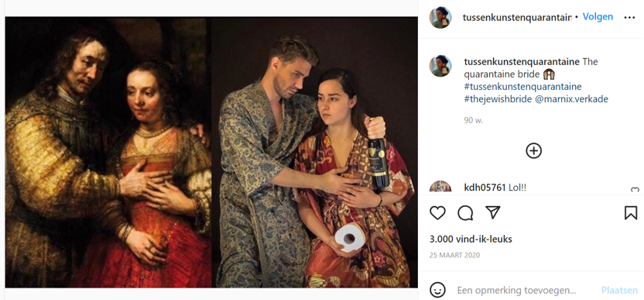Open the caption author avatar picture

(x=440, y=66)
